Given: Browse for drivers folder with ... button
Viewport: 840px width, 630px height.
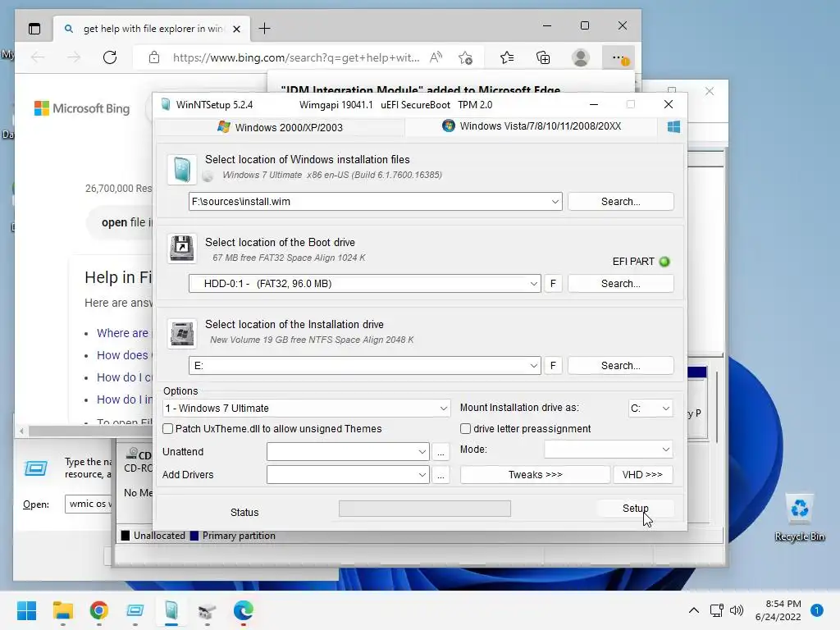Looking at the screenshot, I should coord(441,475).
